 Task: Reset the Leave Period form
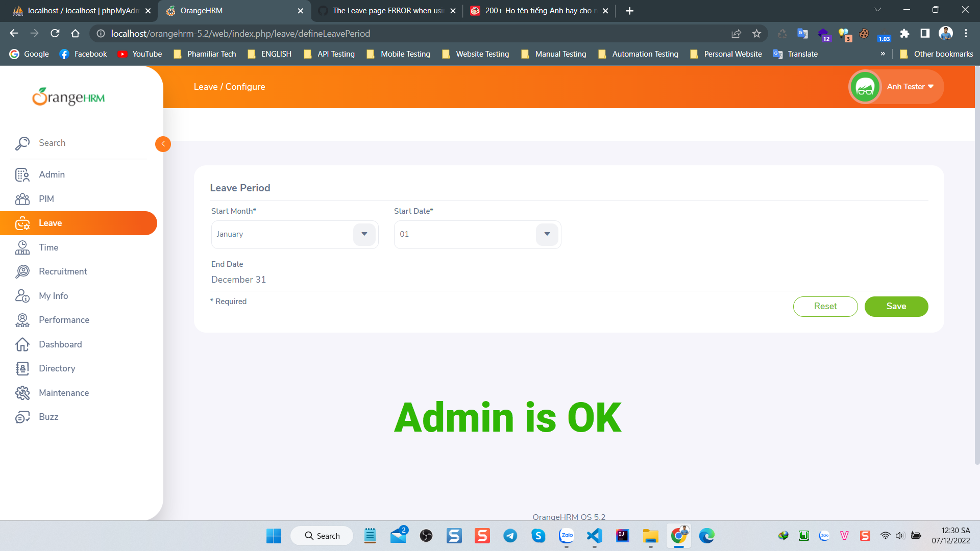pos(825,306)
